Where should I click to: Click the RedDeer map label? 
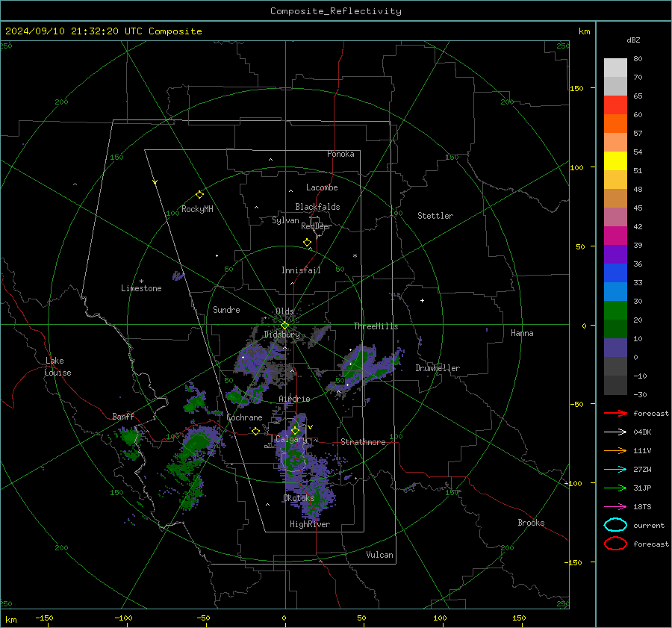[x=317, y=226]
